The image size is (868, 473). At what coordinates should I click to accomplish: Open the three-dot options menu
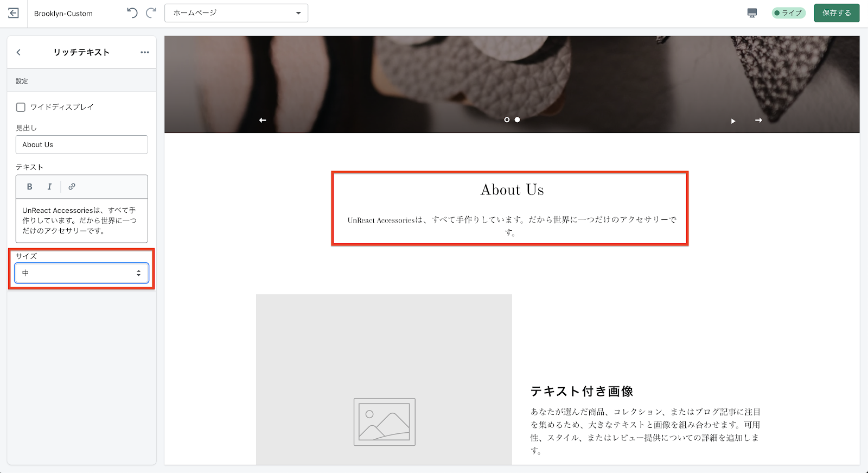coord(145,52)
